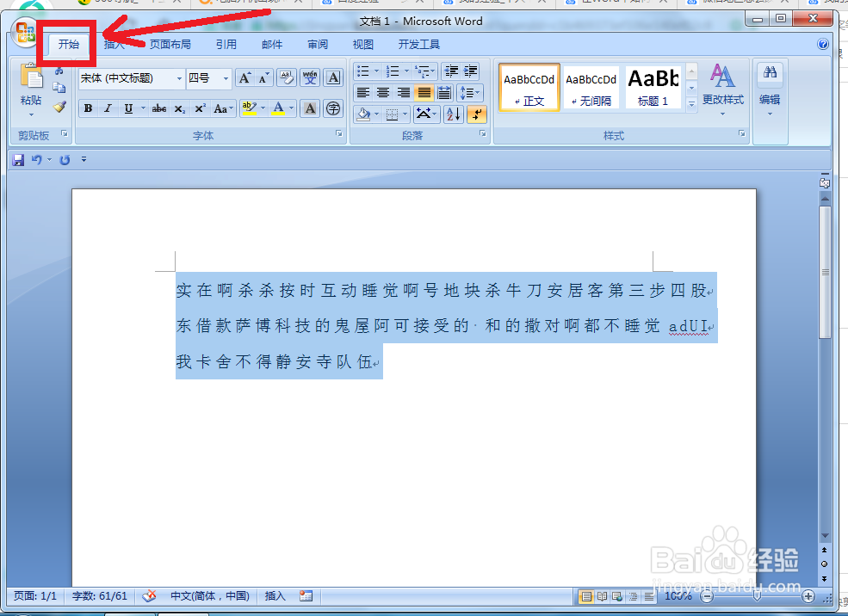
Task: Switch to the 审阅 tab
Action: tap(318, 45)
